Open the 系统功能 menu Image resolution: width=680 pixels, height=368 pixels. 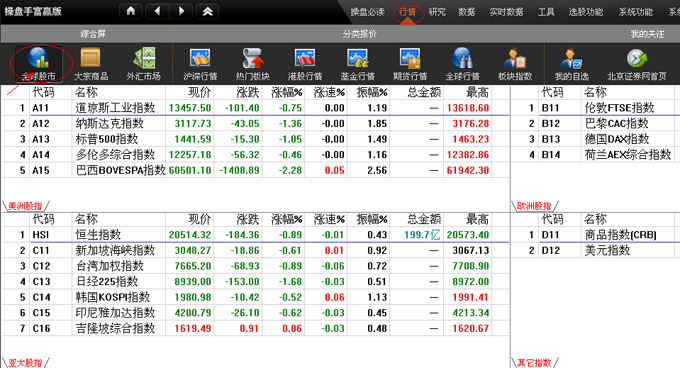(x=635, y=12)
